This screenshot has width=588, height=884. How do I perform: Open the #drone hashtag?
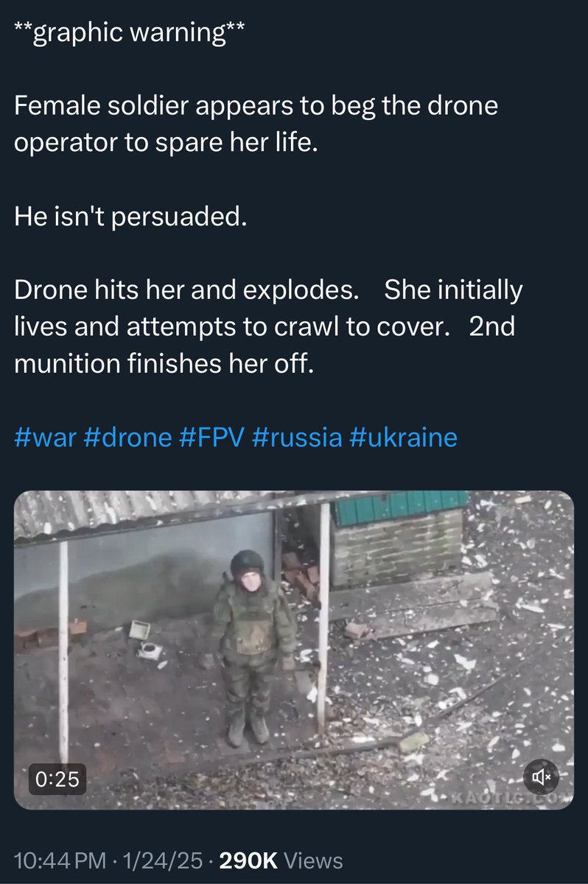[125, 438]
